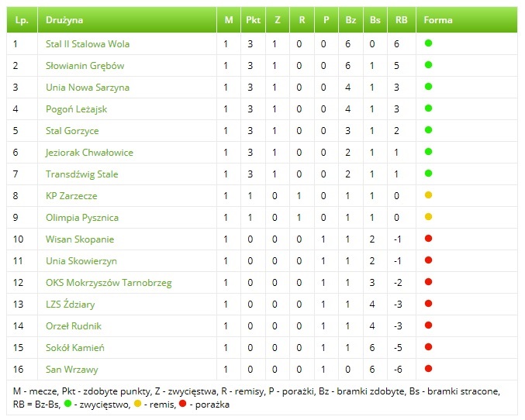Open Słowianin Grębów team page

click(x=85, y=66)
